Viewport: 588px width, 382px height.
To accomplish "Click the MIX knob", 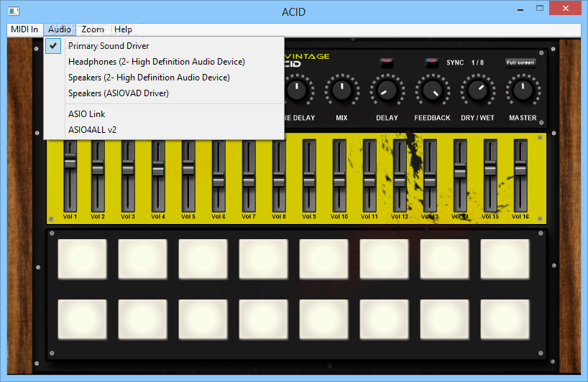I will (x=342, y=90).
